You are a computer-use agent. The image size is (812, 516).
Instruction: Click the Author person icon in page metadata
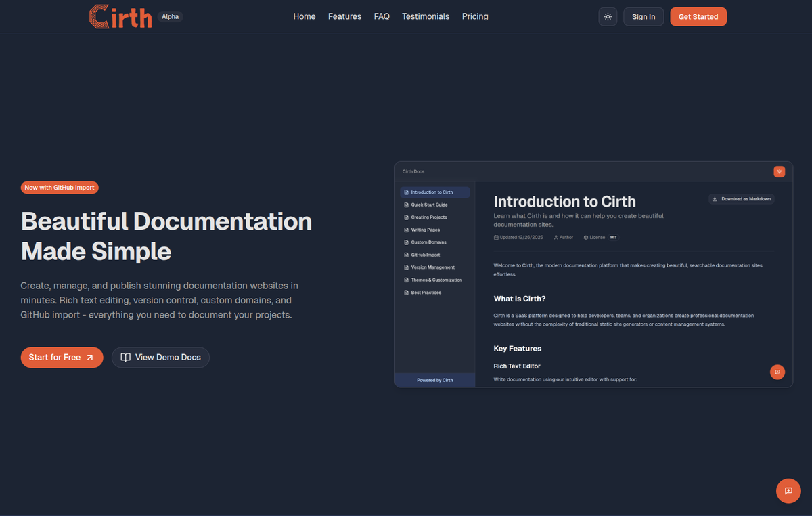[x=556, y=237]
